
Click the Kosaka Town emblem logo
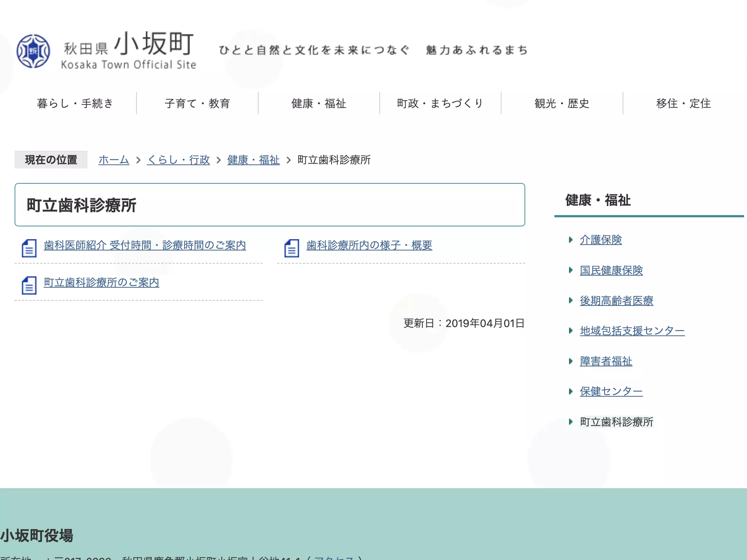(33, 51)
